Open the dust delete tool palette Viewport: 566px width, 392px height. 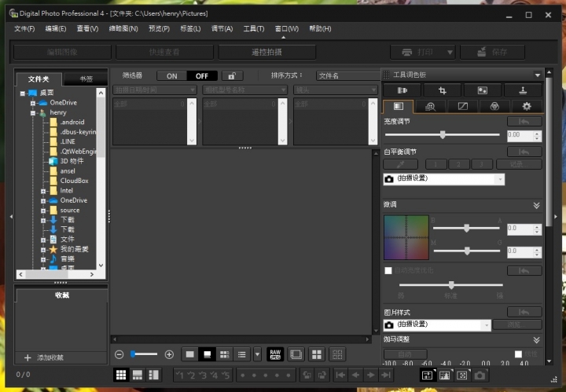click(x=483, y=90)
